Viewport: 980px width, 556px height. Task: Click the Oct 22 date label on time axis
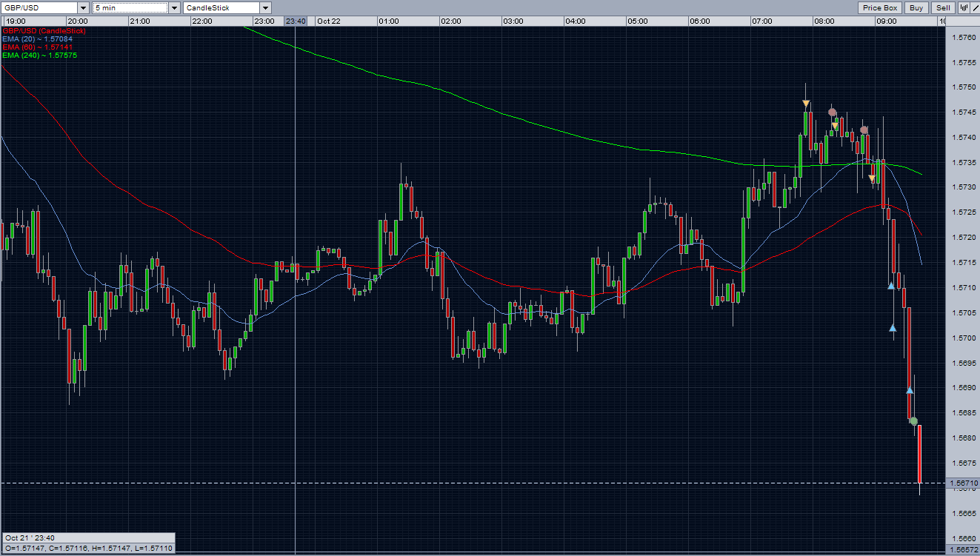click(x=328, y=21)
